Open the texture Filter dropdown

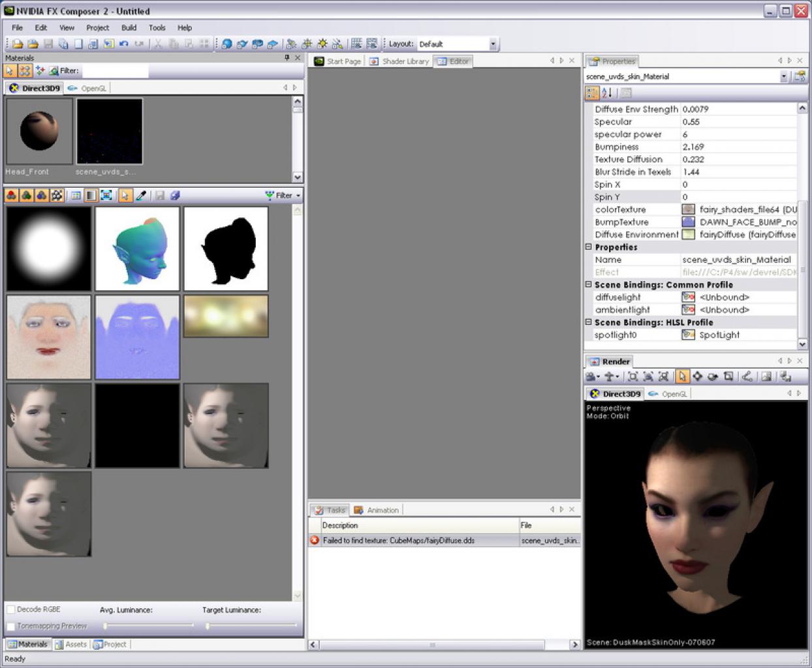pos(283,195)
